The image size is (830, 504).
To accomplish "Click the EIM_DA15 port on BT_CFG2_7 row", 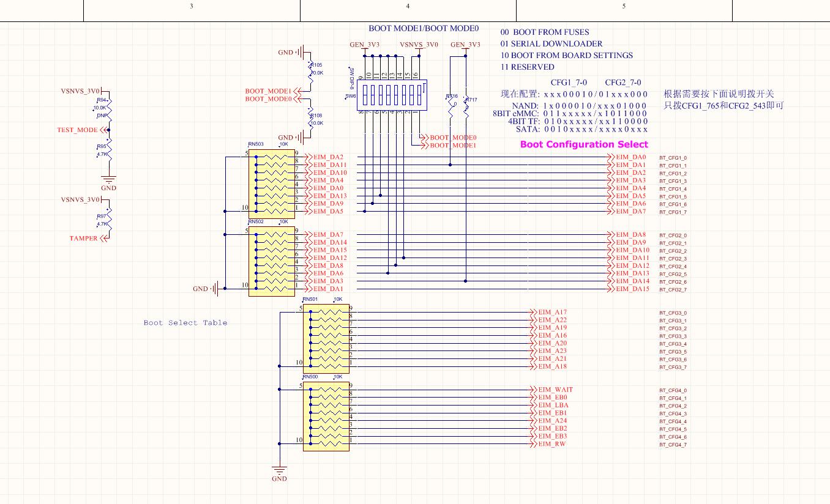I will coord(629,289).
